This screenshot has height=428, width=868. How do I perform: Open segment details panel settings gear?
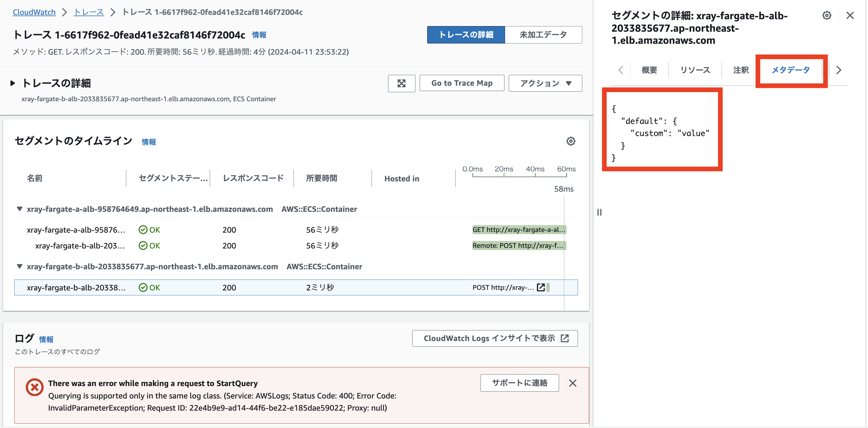coord(826,15)
